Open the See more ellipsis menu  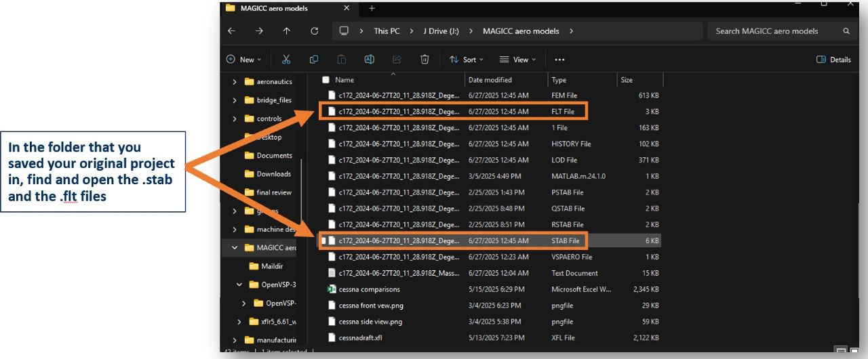559,60
